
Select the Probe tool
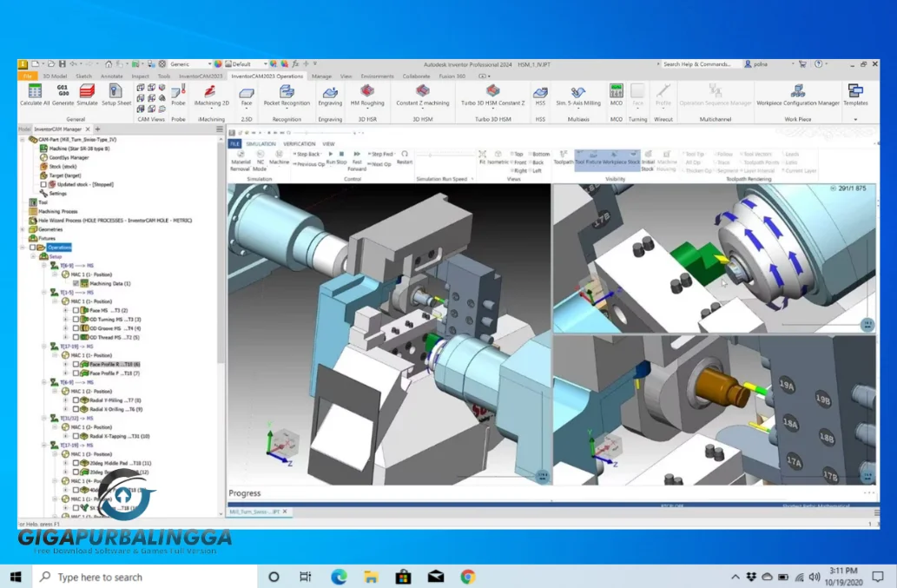[x=178, y=95]
